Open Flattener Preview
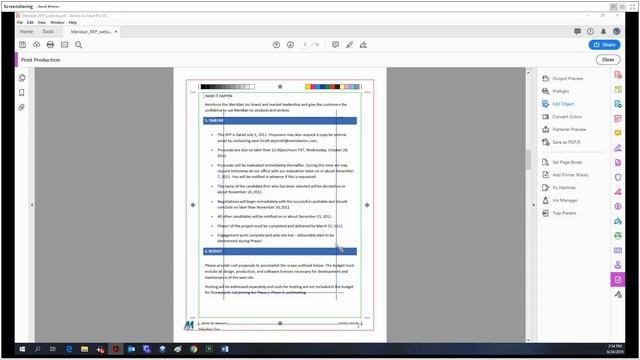Screen dimensions: 640x360 [564, 129]
